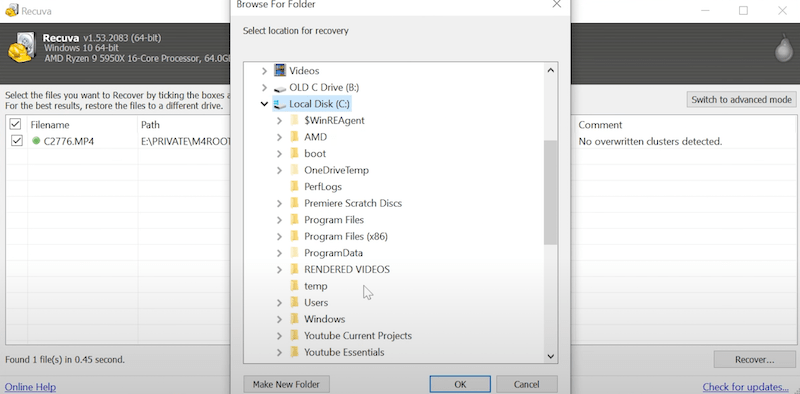The width and height of the screenshot is (800, 394).
Task: Select the temp folder name
Action: pos(316,286)
